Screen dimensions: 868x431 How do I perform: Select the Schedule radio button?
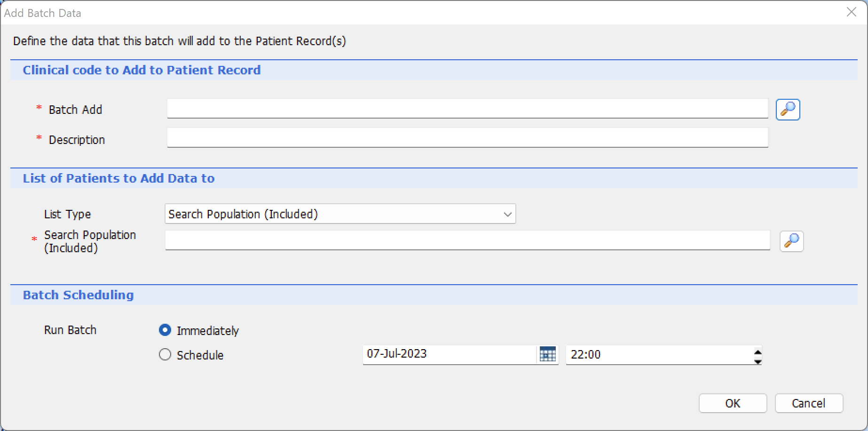165,355
